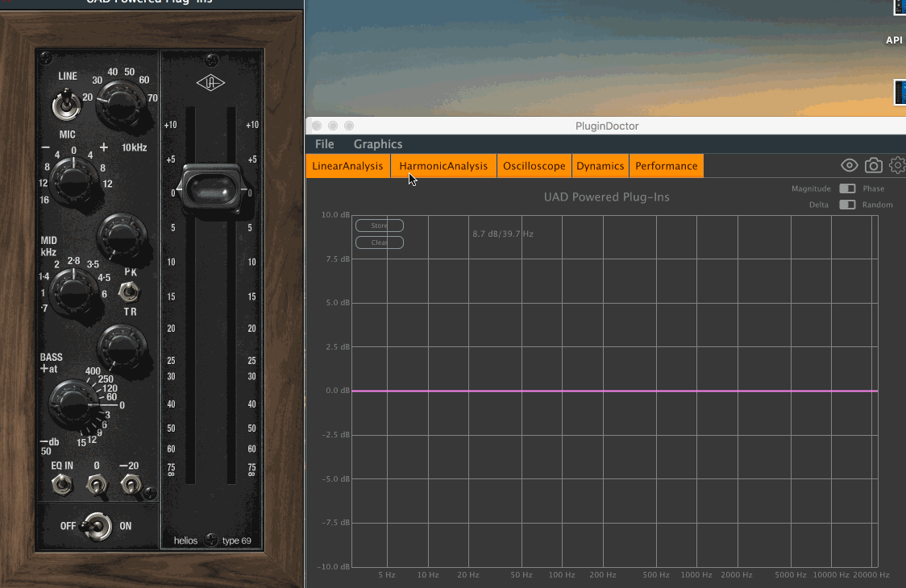This screenshot has height=588, width=906.
Task: Click the bass gain knob above 400
Action: [x=122, y=347]
